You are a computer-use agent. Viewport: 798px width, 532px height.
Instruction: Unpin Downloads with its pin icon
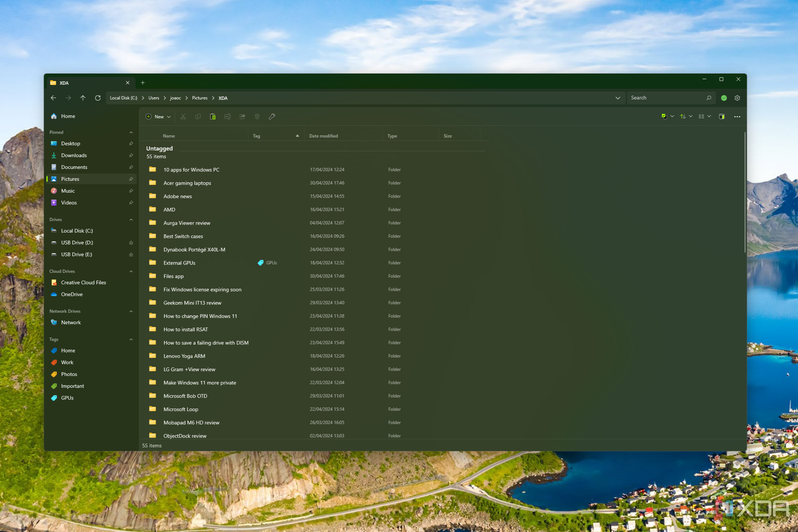(x=131, y=155)
